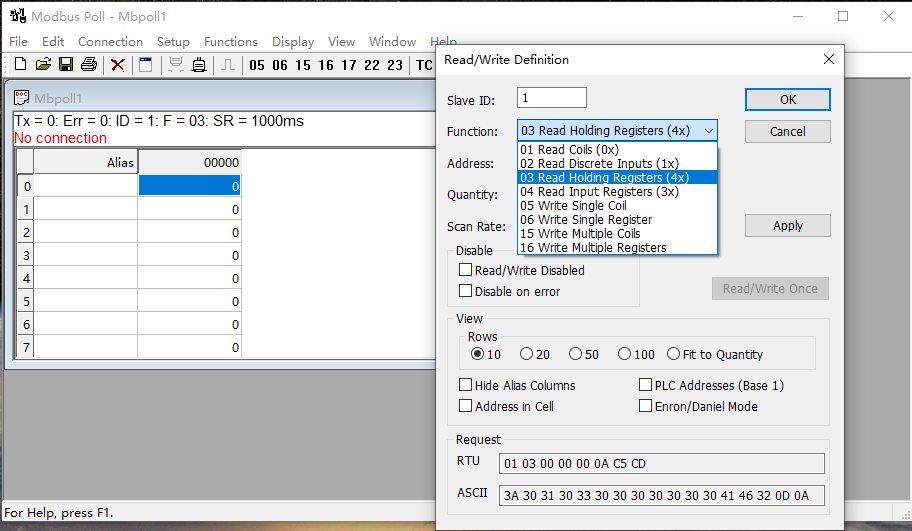This screenshot has width=912, height=531.
Task: Click in the Slave ID input field
Action: [x=552, y=98]
